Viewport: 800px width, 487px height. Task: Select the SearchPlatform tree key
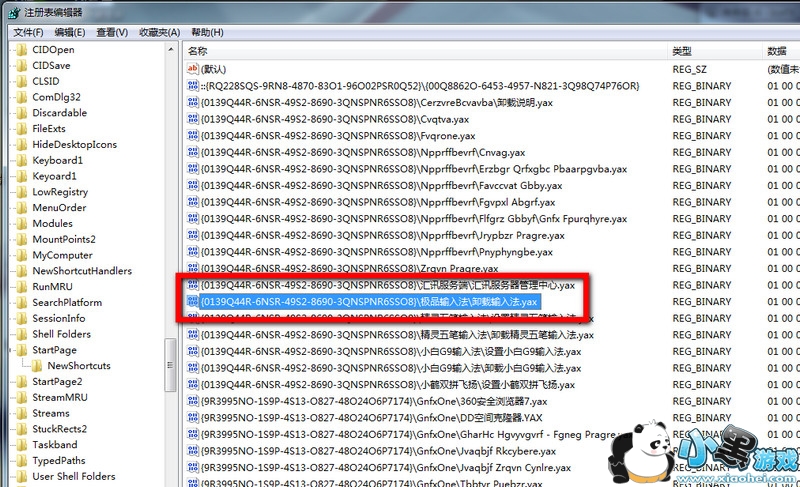(67, 303)
